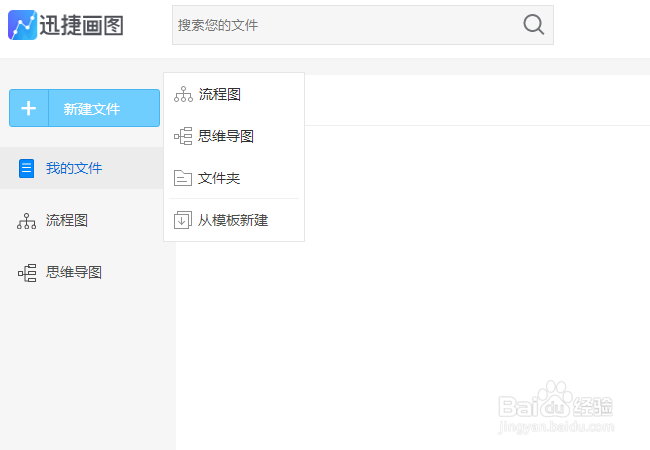Click the sidebar flowchart tree icon
The width and height of the screenshot is (650, 450).
27,221
